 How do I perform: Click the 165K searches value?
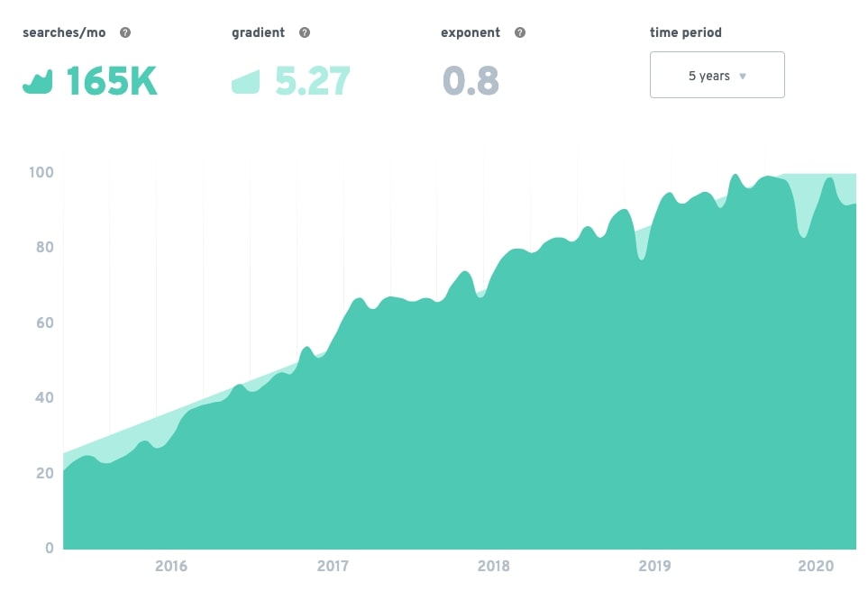click(112, 81)
